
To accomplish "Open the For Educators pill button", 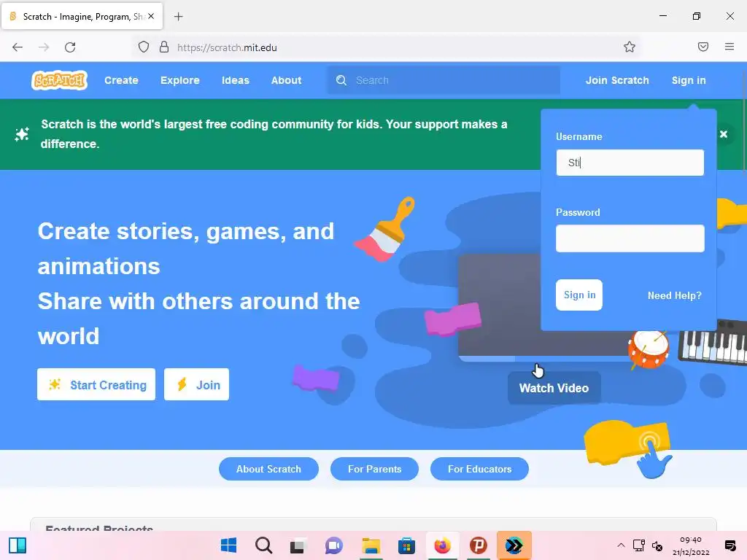I will point(479,469).
